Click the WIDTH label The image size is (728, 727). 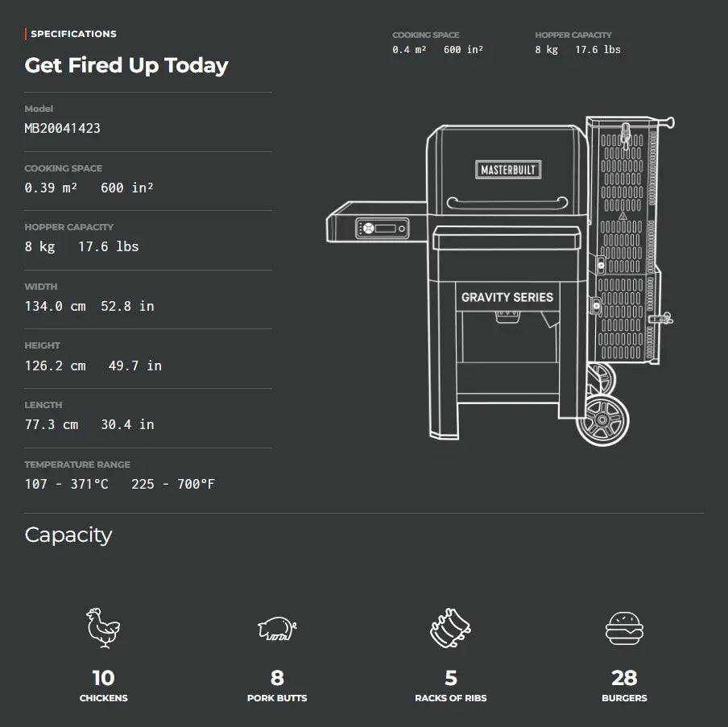41,287
